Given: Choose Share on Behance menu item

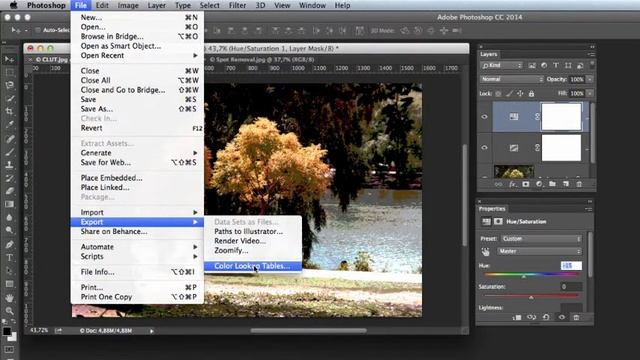Looking at the screenshot, I should pyautogui.click(x=137, y=231).
